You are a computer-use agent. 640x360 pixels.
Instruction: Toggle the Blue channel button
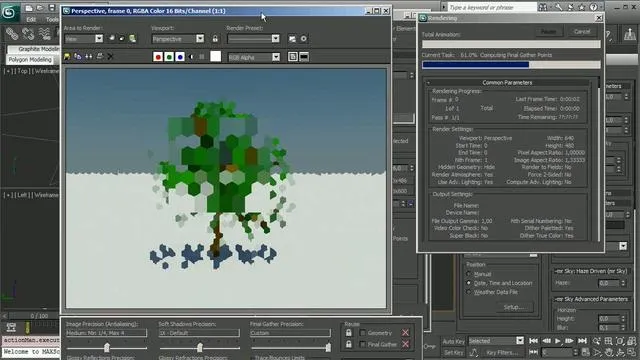(180, 57)
